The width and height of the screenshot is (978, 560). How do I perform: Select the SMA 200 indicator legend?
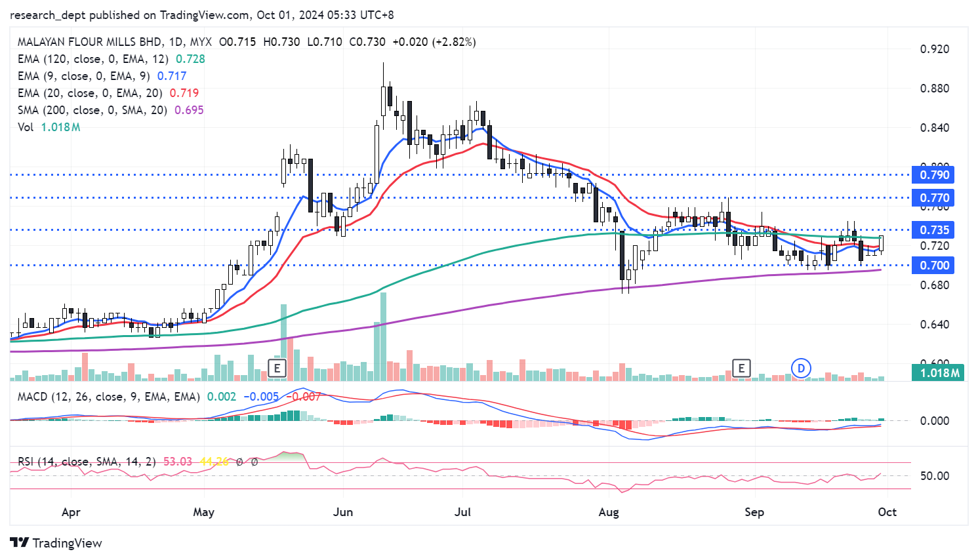[92, 110]
